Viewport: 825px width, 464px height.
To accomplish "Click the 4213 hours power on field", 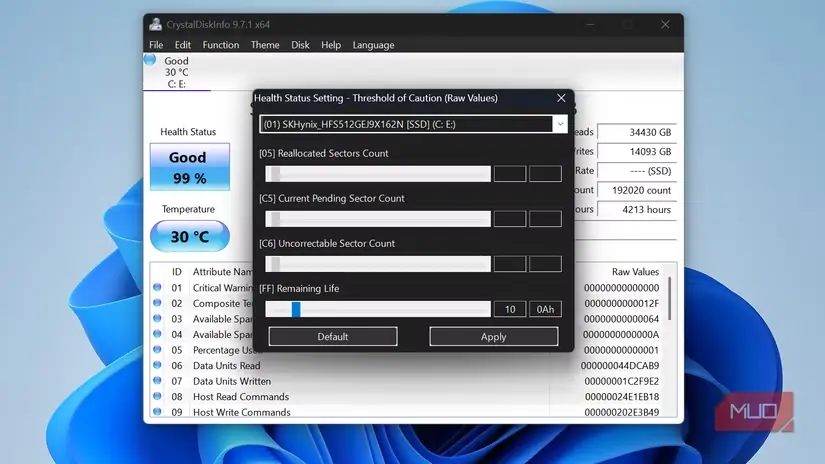I will pyautogui.click(x=637, y=209).
